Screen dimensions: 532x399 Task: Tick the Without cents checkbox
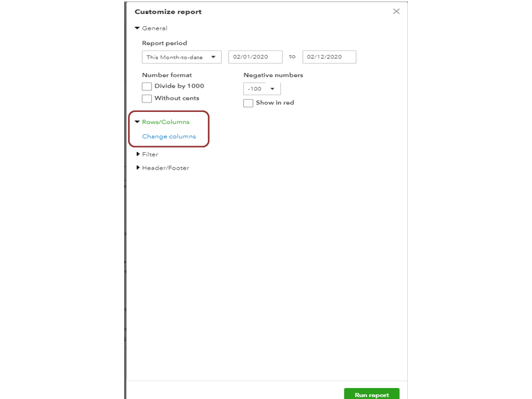coord(147,99)
